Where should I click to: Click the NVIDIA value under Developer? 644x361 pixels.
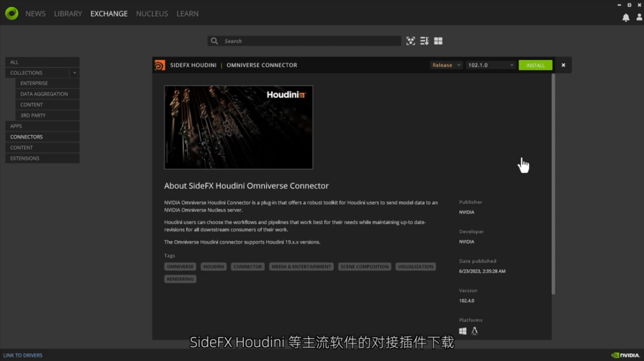(466, 242)
